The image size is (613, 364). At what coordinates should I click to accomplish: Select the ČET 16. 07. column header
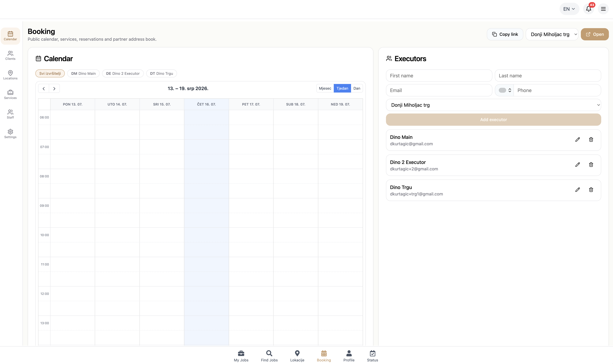click(x=207, y=104)
